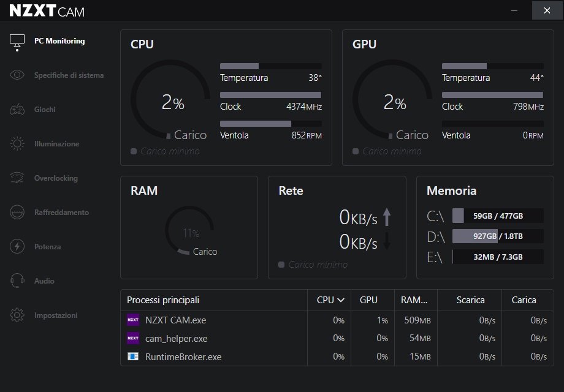Toggle GPU Carico minimo checkbox
The image size is (564, 392).
point(356,151)
